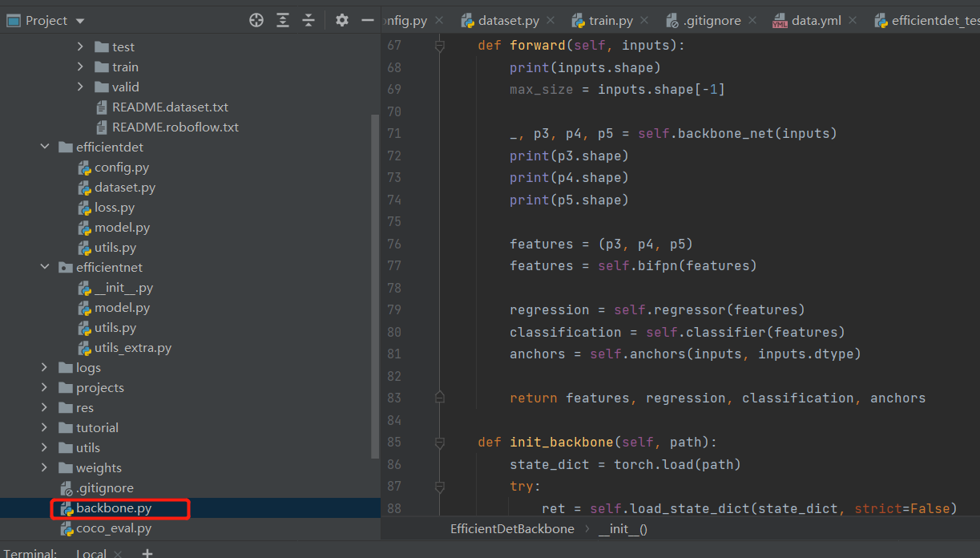Image resolution: width=980 pixels, height=558 pixels.
Task: Select dataset.py in the project tree
Action: coord(125,188)
